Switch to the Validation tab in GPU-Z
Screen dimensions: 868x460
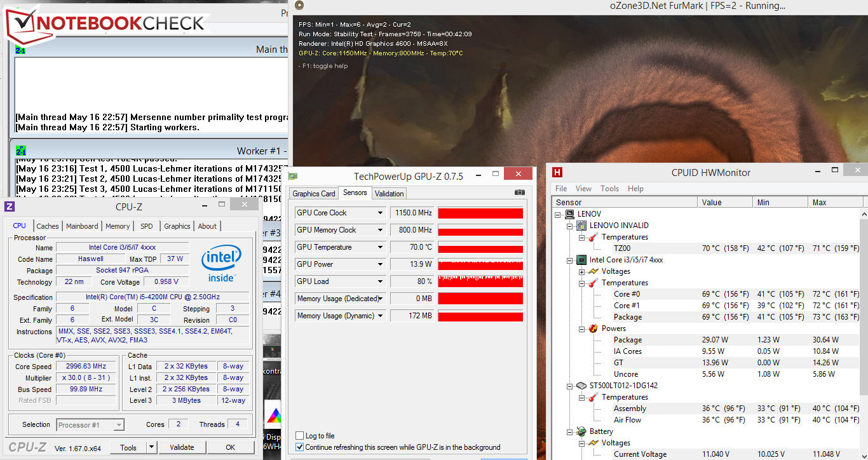tap(390, 194)
